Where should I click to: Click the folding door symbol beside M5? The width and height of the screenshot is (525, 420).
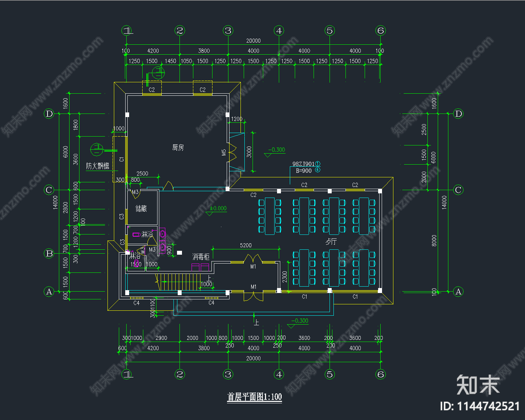(233, 152)
